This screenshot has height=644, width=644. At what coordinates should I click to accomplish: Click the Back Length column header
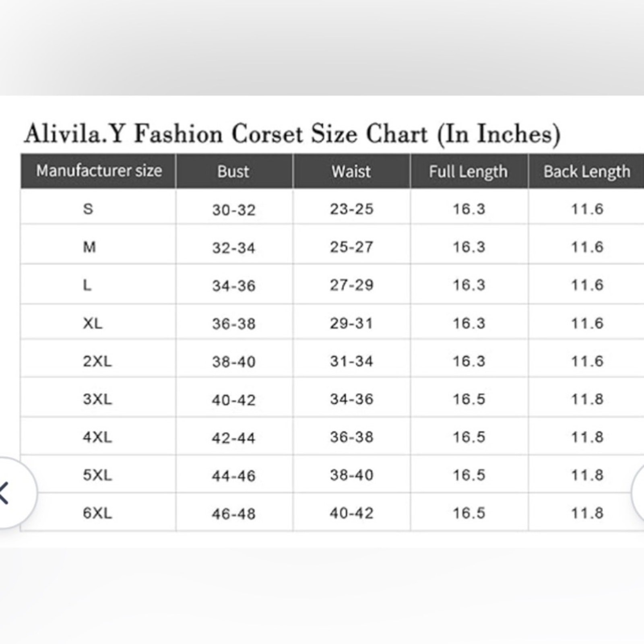coord(587,172)
